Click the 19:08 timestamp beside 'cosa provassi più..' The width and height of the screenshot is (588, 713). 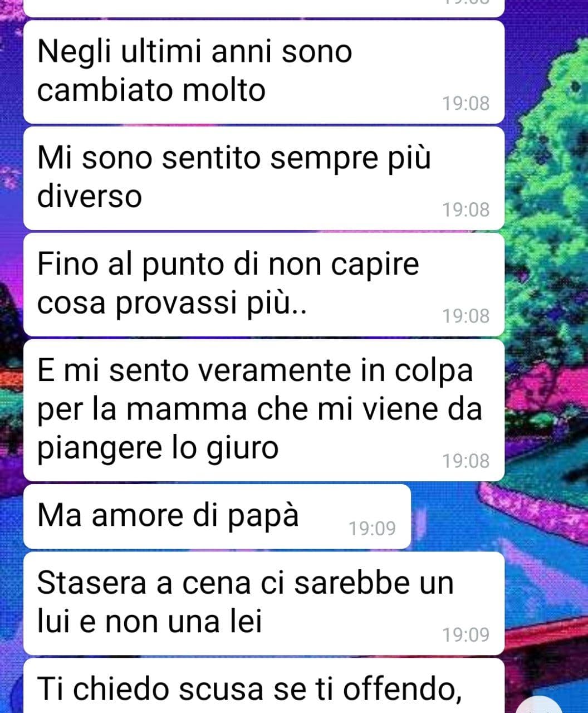coord(466,316)
